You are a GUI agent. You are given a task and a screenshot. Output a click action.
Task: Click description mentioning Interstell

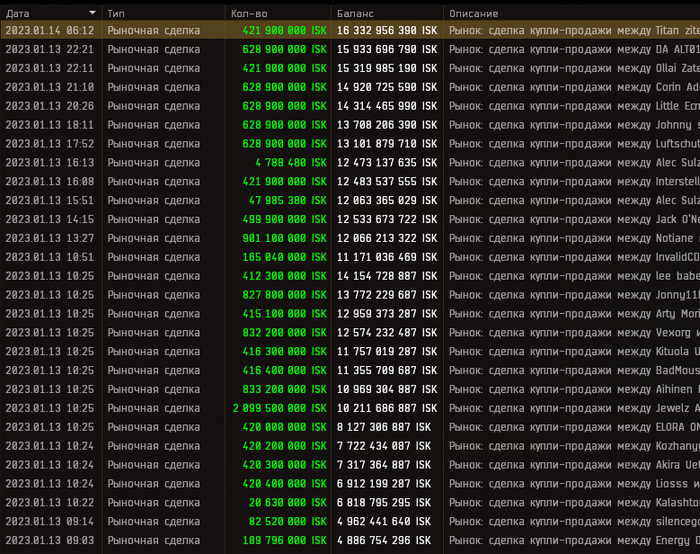pyautogui.click(x=574, y=182)
